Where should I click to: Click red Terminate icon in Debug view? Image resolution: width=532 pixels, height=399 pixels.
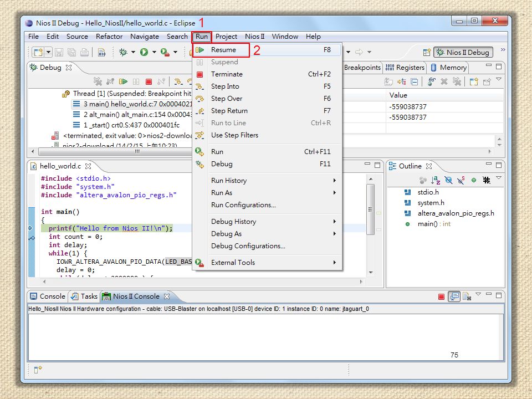(x=149, y=81)
